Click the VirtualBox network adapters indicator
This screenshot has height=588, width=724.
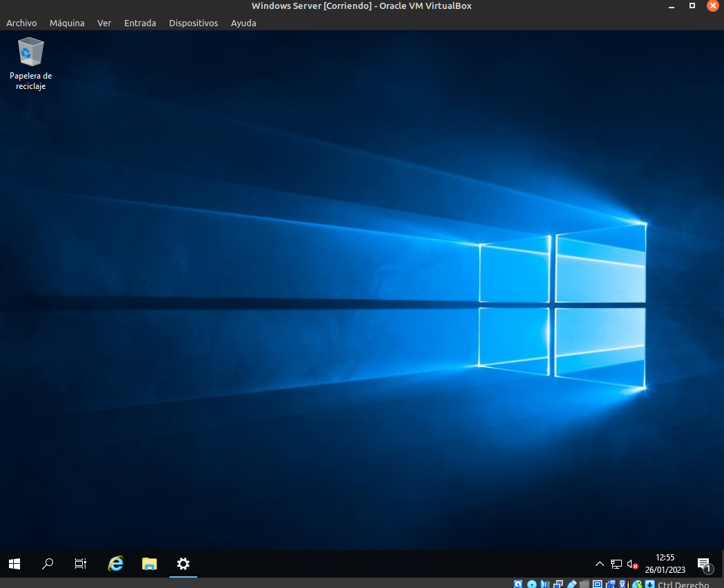pos(559,584)
